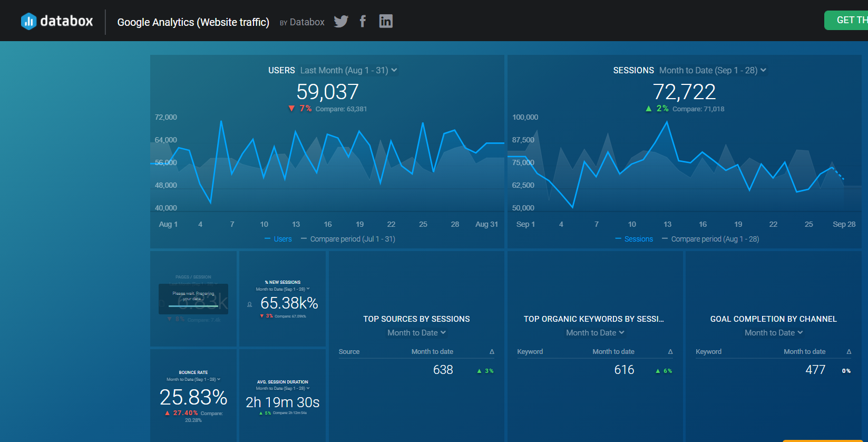Click the Aug 31 axis label
This screenshot has height=442, width=868.
[x=486, y=224]
